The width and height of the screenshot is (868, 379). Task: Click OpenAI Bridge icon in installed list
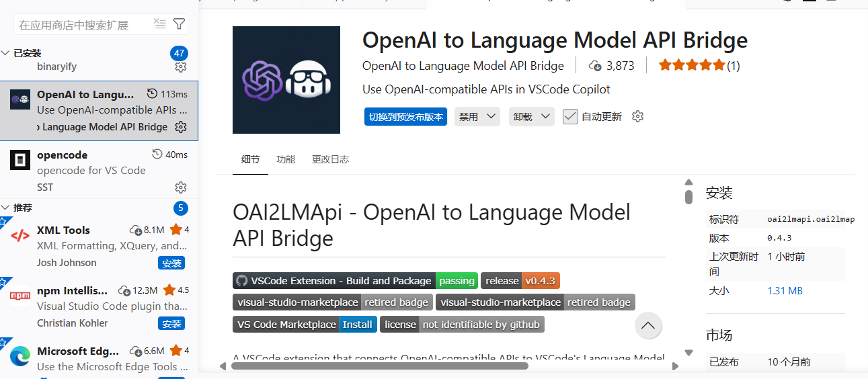coord(20,99)
